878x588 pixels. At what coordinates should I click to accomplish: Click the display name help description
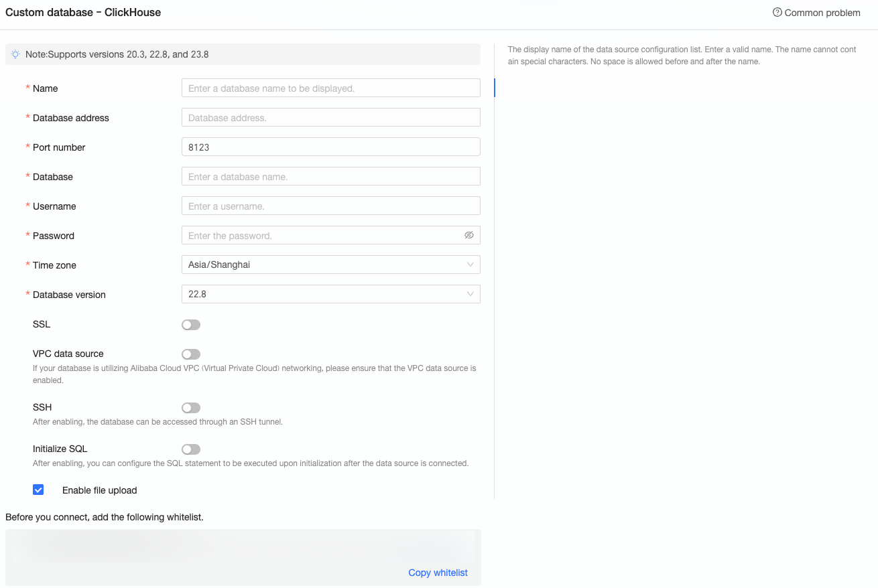(682, 55)
